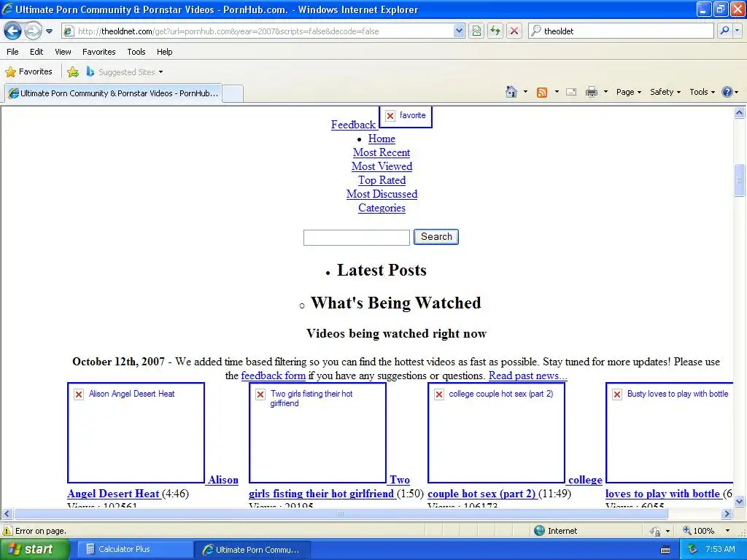Open the View menu
The width and height of the screenshot is (747, 560).
coord(63,52)
